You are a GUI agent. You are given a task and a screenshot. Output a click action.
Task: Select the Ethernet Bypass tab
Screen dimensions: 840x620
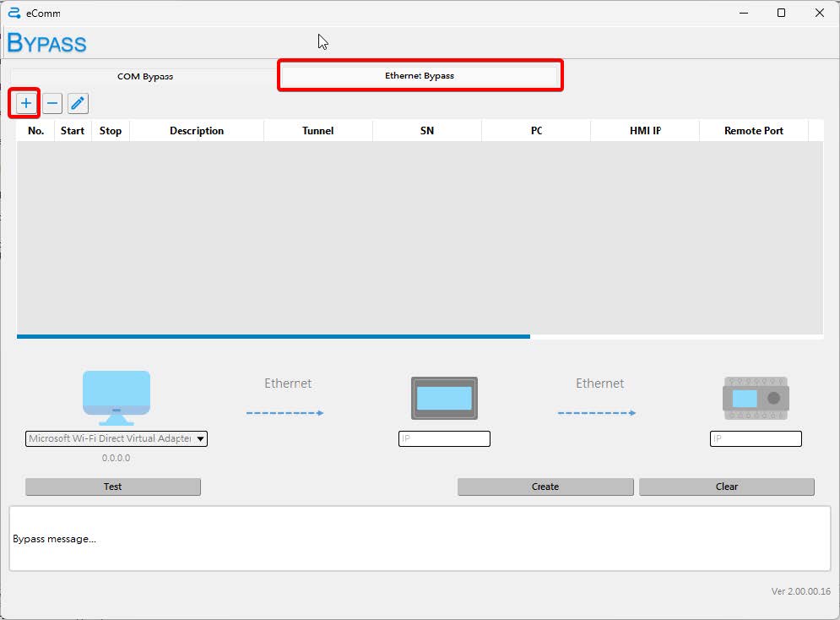[x=420, y=75]
